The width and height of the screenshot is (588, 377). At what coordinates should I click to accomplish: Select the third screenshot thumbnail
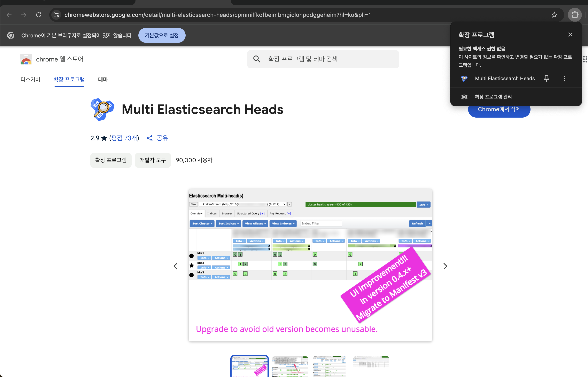pos(330,367)
